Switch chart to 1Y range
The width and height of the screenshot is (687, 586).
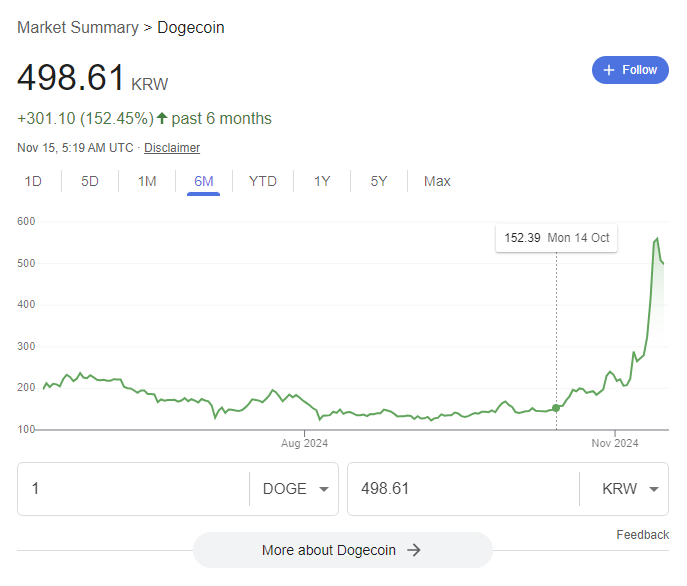click(322, 181)
